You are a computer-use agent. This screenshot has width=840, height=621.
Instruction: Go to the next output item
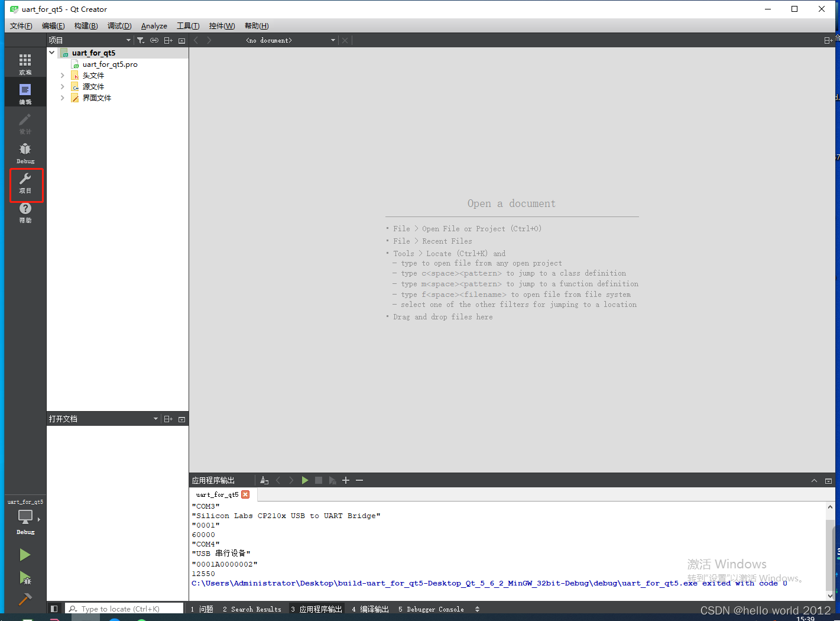pyautogui.click(x=291, y=480)
